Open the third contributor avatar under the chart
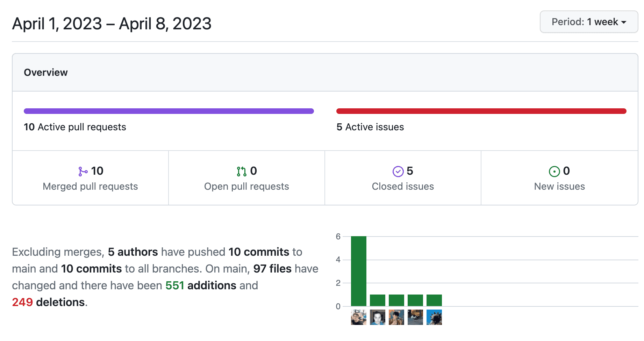This screenshot has width=644, height=341. click(x=396, y=317)
